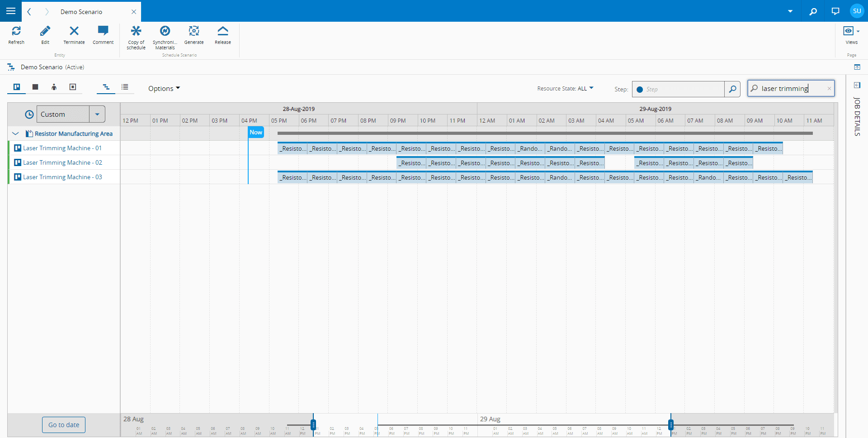This screenshot has width=868, height=438.
Task: Click Copy of schedule icon
Action: [136, 31]
